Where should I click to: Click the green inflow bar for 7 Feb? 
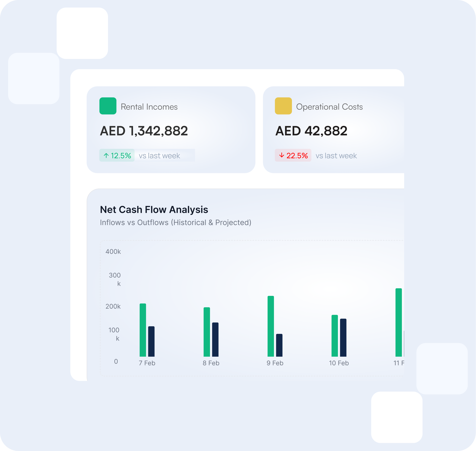click(143, 330)
